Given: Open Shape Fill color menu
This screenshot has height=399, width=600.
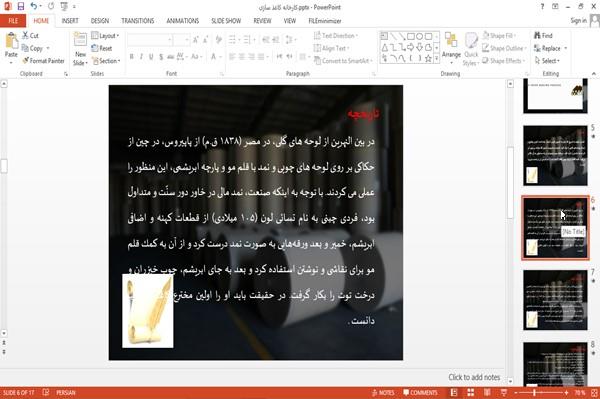Looking at the screenshot, I should pyautogui.click(x=499, y=36).
